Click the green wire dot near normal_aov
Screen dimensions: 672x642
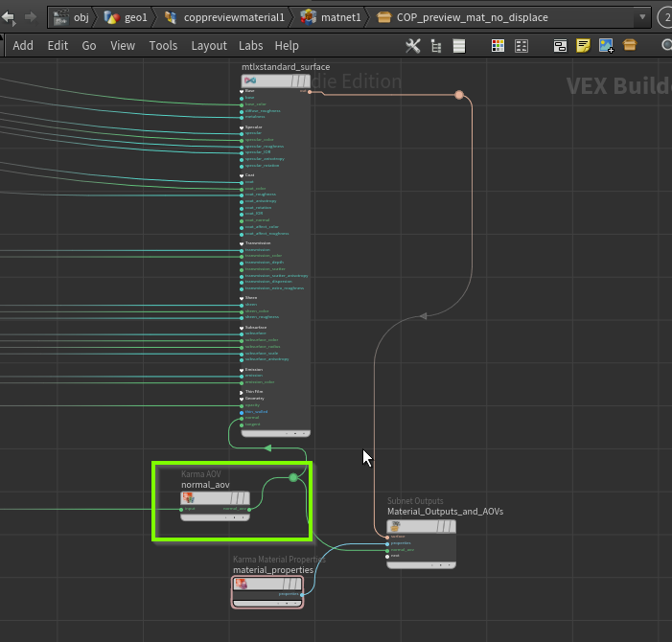pos(293,477)
